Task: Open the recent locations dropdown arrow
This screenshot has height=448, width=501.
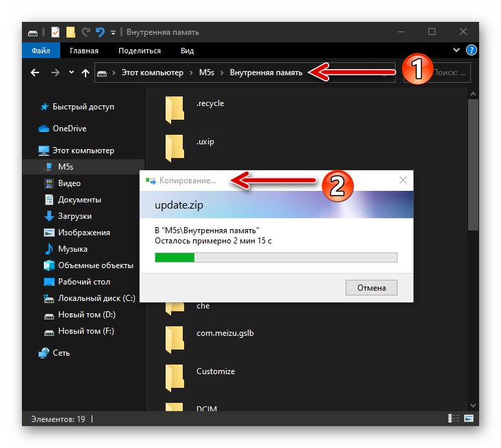Action: [x=71, y=73]
